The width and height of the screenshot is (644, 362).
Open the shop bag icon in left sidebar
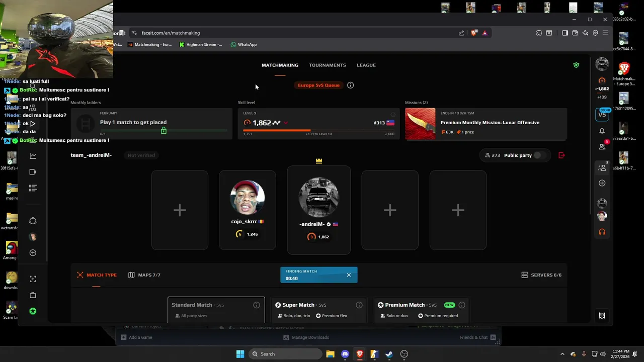click(33, 295)
